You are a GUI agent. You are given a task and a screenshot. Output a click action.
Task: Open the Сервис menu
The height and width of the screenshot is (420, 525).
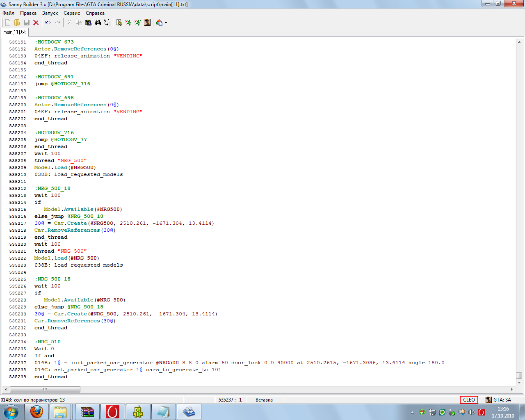(72, 13)
